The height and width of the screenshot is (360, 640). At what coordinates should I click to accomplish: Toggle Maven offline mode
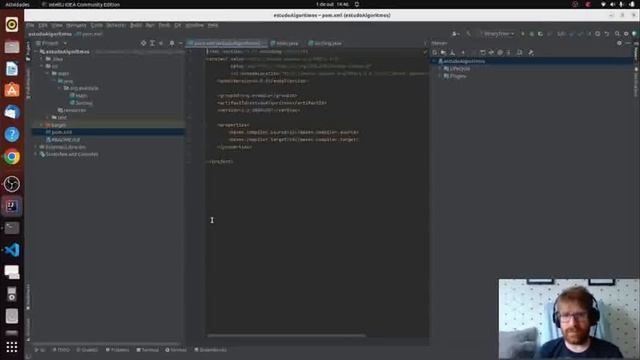(x=491, y=53)
